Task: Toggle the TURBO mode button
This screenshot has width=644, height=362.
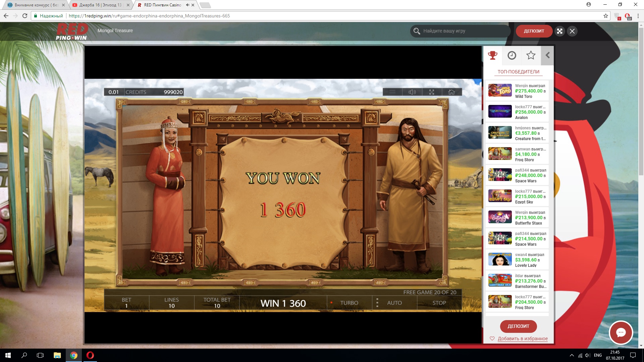Action: coord(349,303)
